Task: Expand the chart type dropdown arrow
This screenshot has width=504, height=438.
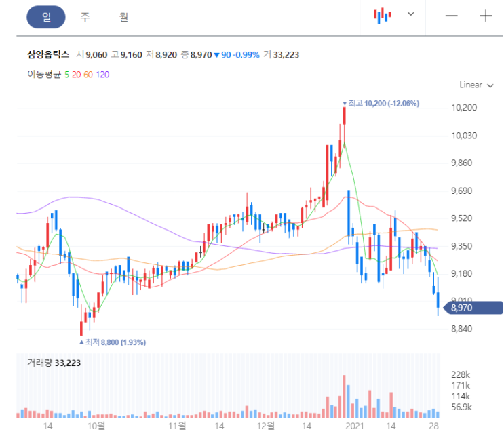Action: pos(411,14)
